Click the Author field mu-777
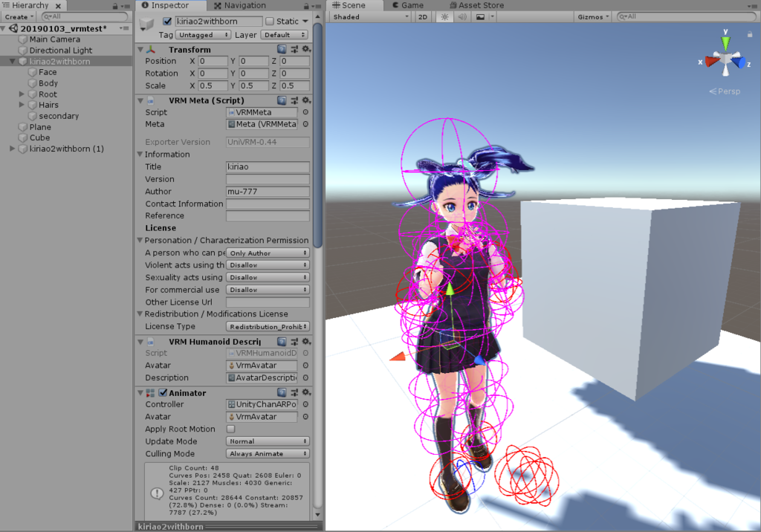 point(268,191)
